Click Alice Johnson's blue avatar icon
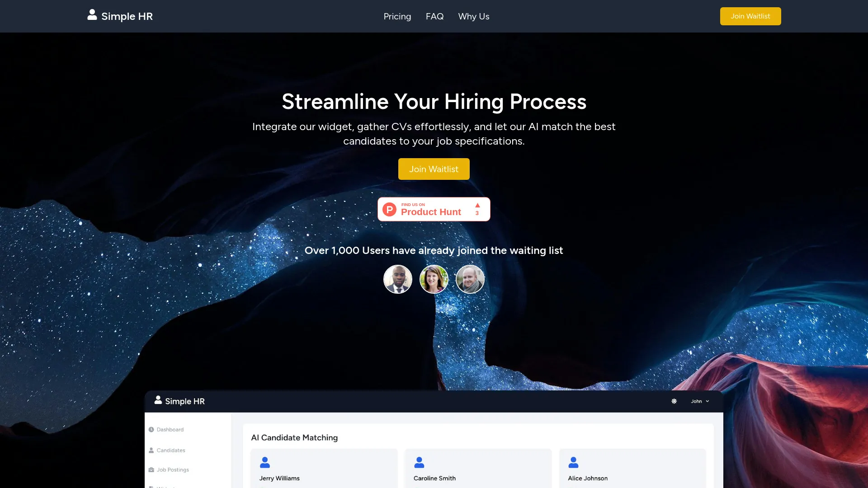The image size is (868, 488). pos(573,462)
